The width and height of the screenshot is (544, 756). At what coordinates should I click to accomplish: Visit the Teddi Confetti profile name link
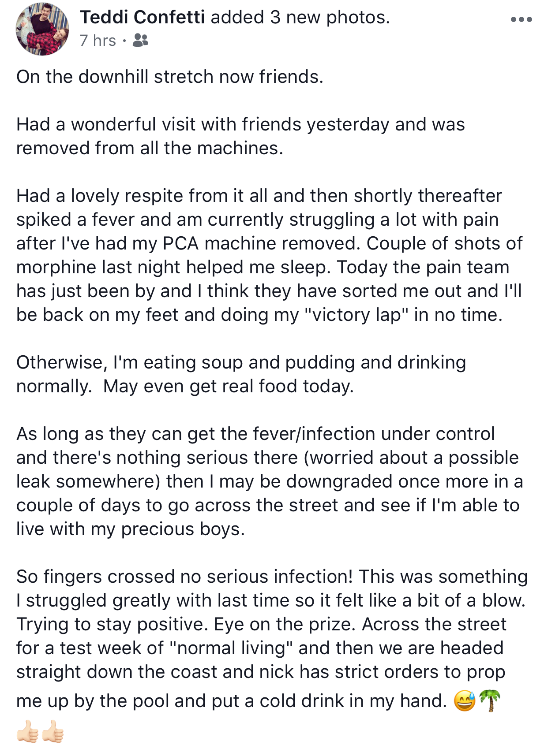(x=143, y=17)
